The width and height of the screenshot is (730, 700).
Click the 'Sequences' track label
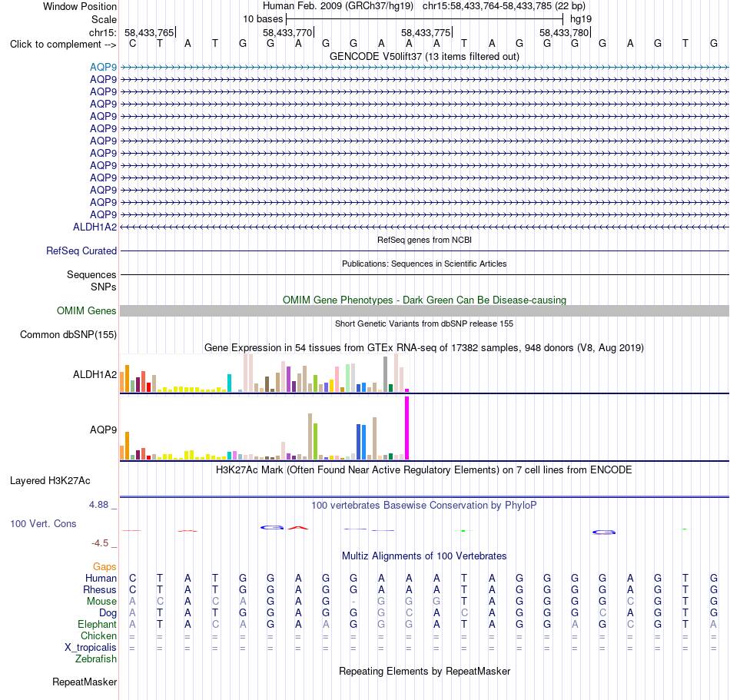91,274
